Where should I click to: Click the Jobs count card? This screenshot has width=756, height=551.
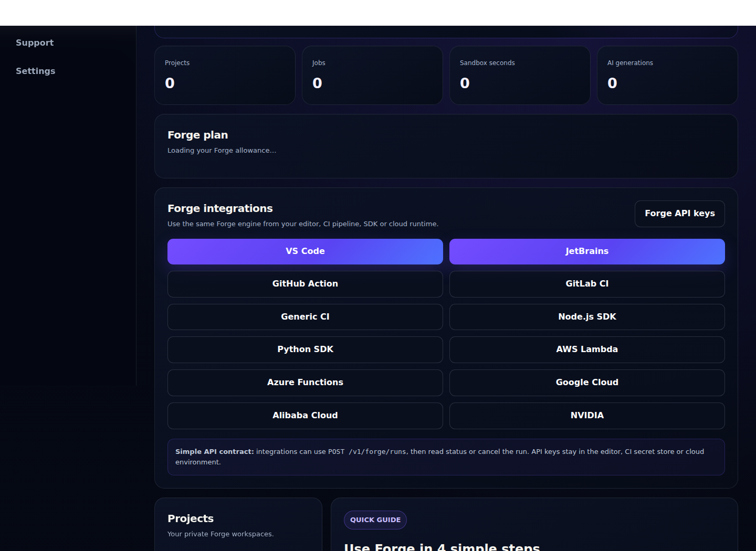[x=372, y=75]
